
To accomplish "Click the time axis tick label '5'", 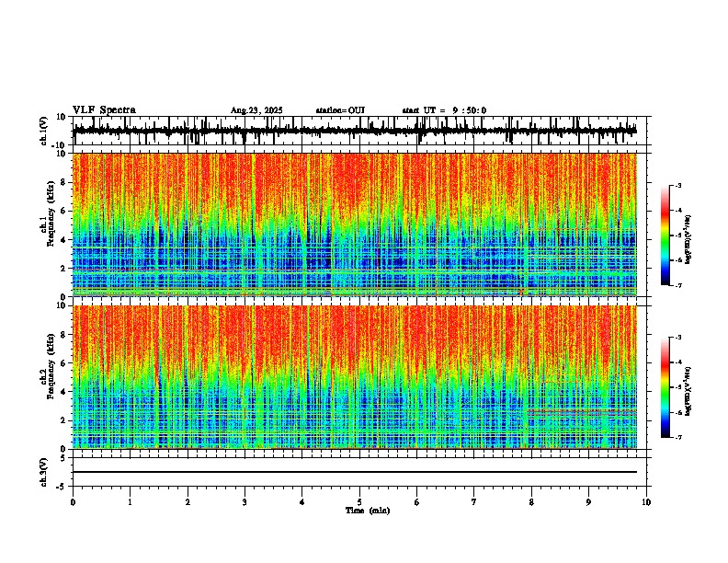I will [x=359, y=502].
